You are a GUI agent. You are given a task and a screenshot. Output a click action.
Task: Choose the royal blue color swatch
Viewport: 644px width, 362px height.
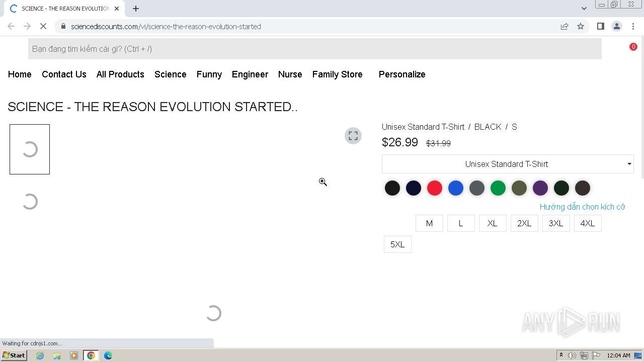[456, 188]
